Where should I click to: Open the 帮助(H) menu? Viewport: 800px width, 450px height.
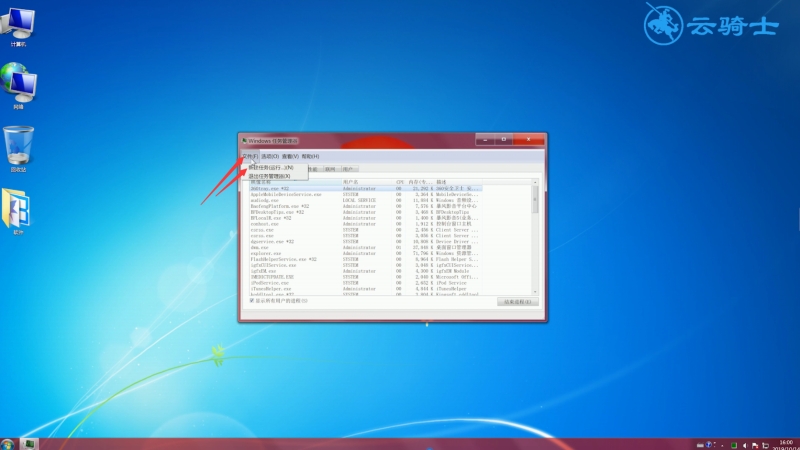310,156
